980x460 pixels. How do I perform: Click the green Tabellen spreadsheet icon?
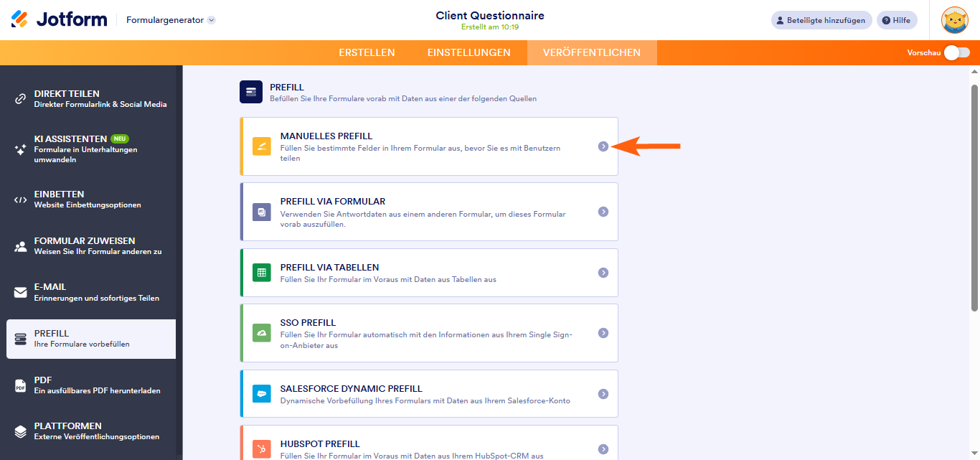(262, 273)
